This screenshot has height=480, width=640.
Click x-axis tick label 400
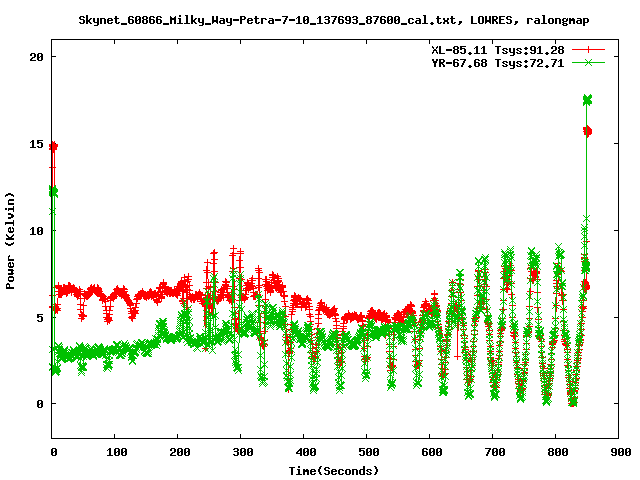coord(306,452)
